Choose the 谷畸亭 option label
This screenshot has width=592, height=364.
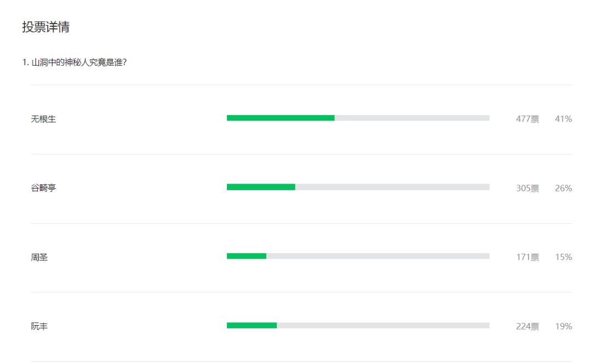coord(43,188)
